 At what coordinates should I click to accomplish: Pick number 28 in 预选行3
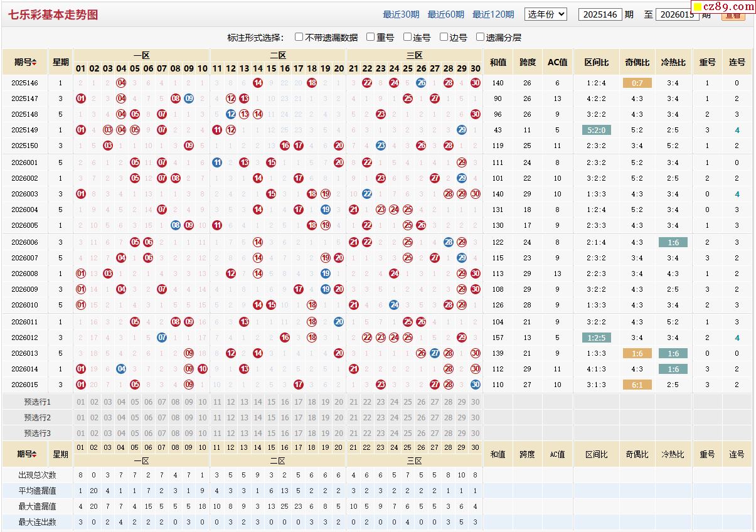pos(448,434)
